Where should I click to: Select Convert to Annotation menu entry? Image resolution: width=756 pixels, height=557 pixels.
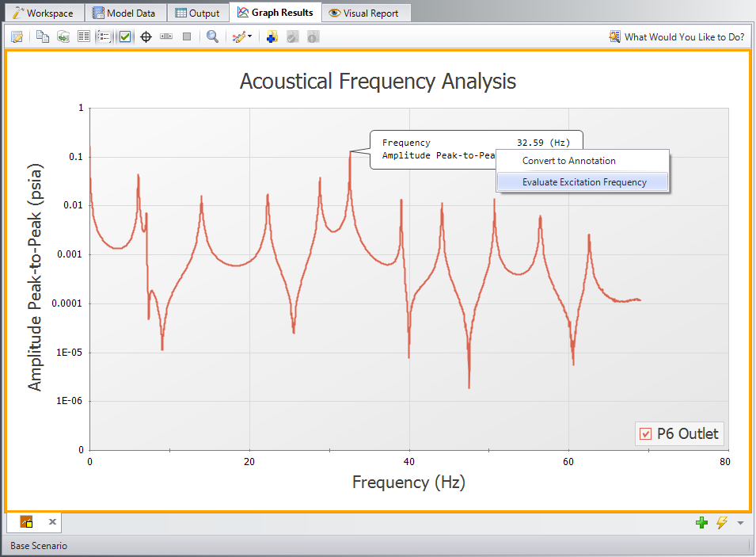click(x=568, y=161)
